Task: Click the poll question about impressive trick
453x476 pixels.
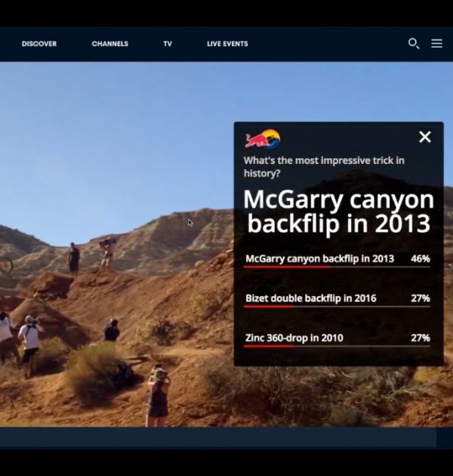Action: (x=324, y=167)
